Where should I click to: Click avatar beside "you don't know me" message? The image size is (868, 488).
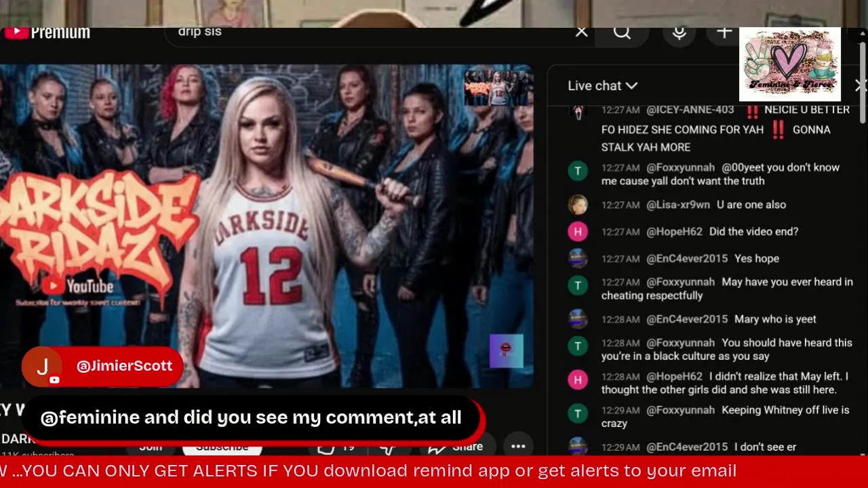click(x=578, y=171)
